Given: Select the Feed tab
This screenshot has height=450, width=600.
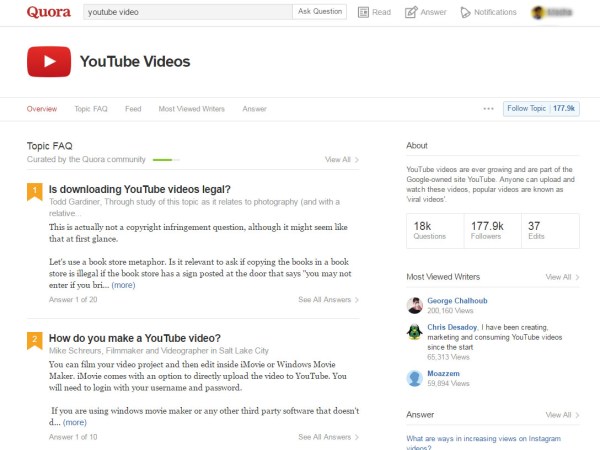Looking at the screenshot, I should 133,109.
